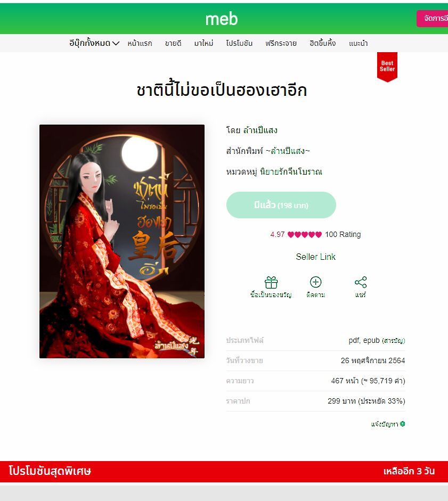The height and width of the screenshot is (501, 448).
Task: Click the มีแล้ว (198 บาท) button
Action: [281, 205]
